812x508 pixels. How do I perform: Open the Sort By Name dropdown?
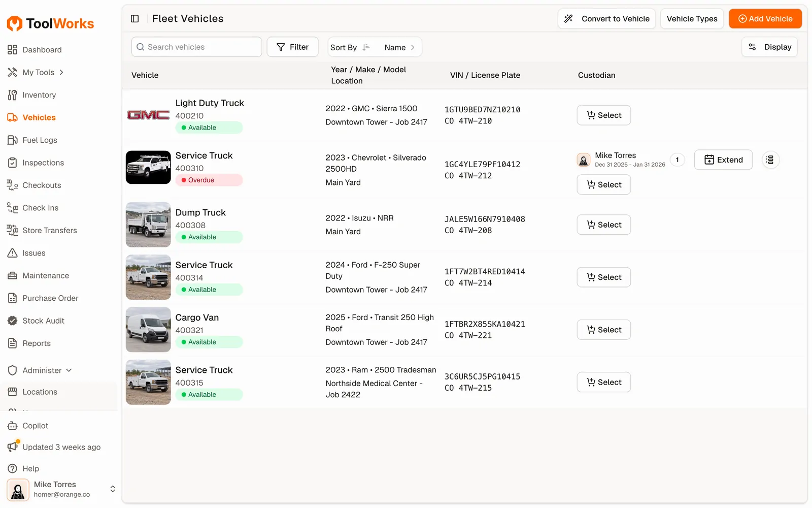(375, 47)
